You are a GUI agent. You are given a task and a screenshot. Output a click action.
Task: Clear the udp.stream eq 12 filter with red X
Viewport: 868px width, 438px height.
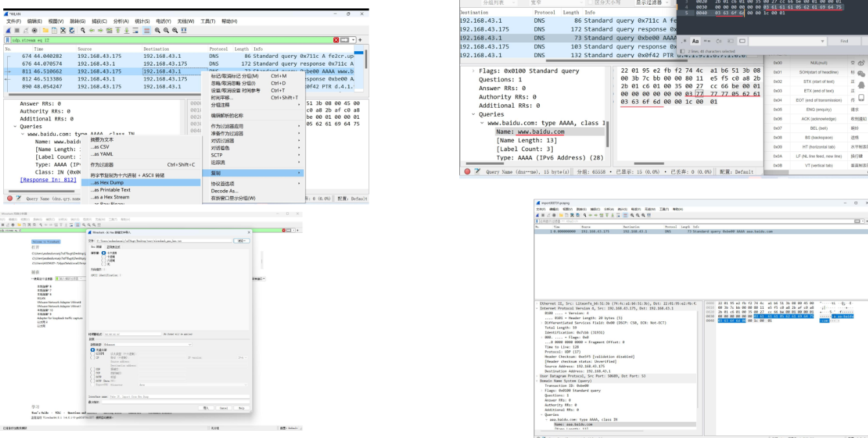pyautogui.click(x=336, y=40)
